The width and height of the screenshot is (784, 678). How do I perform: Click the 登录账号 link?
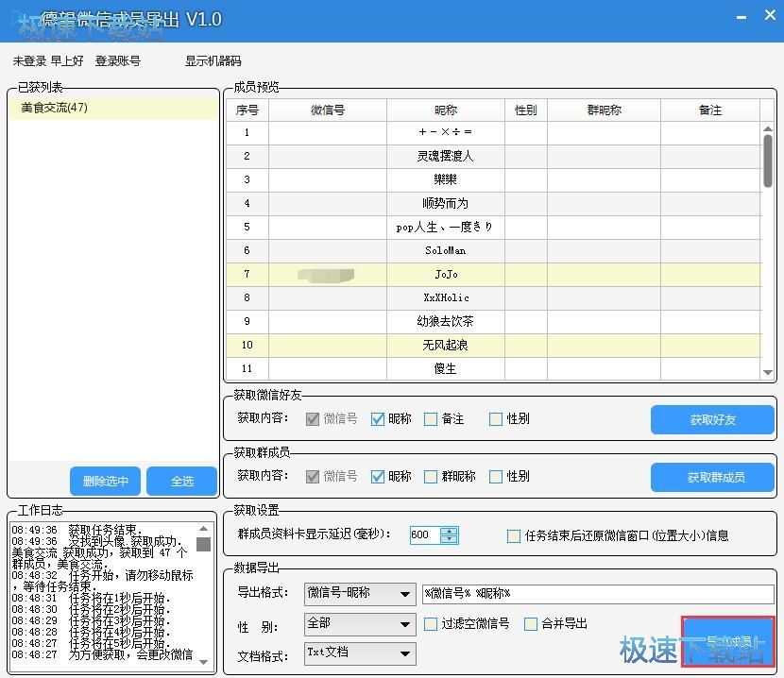tap(117, 61)
